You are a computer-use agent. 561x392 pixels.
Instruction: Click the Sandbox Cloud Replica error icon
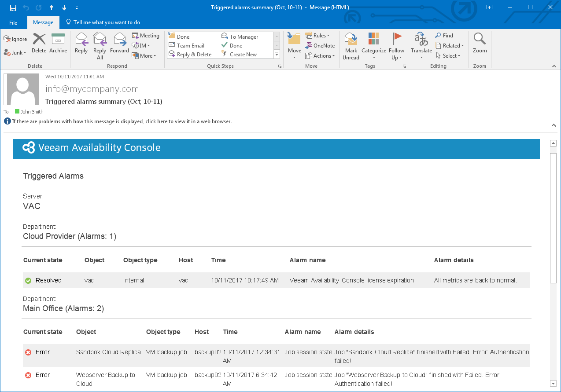click(28, 352)
